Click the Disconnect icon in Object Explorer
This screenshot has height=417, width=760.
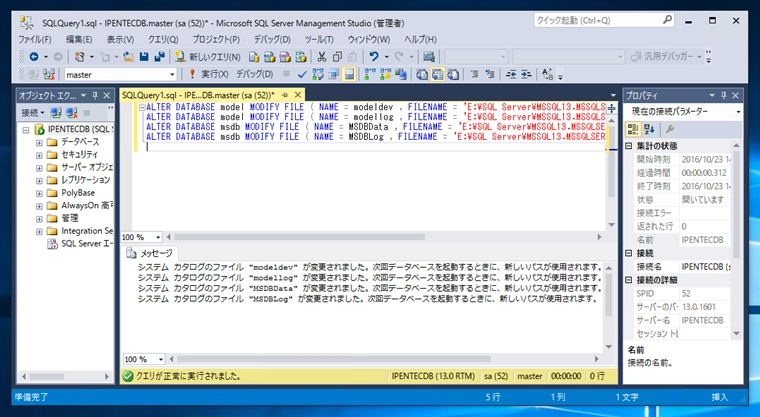[72, 113]
